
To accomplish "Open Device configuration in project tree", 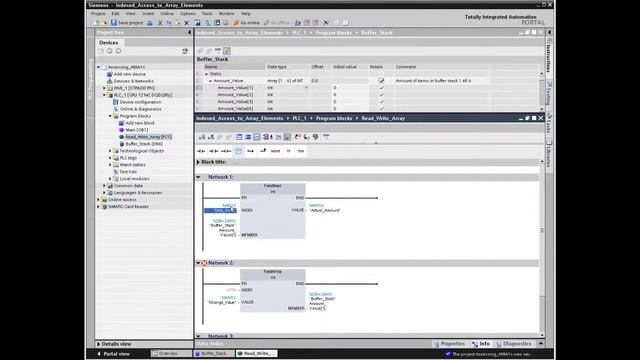I will click(140, 102).
